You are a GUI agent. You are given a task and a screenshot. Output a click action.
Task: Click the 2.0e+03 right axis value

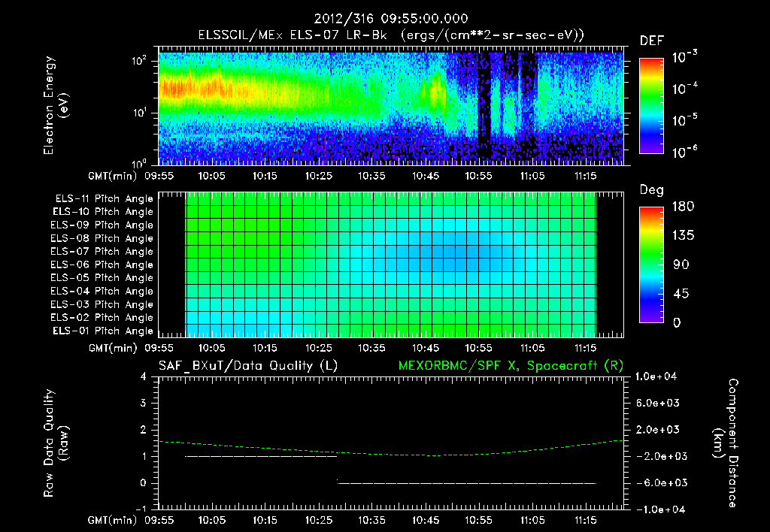[x=658, y=429]
